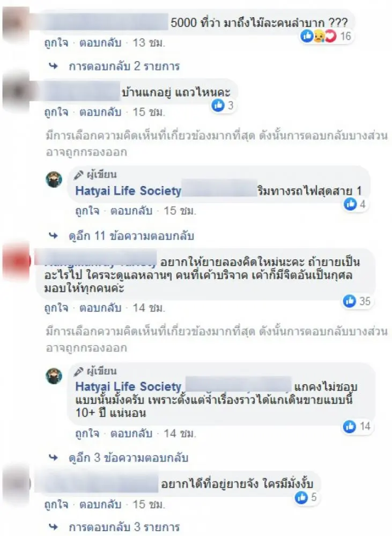Click Hatyai Life Society avatar in second reply
This screenshot has width=392, height=536.
(54, 376)
